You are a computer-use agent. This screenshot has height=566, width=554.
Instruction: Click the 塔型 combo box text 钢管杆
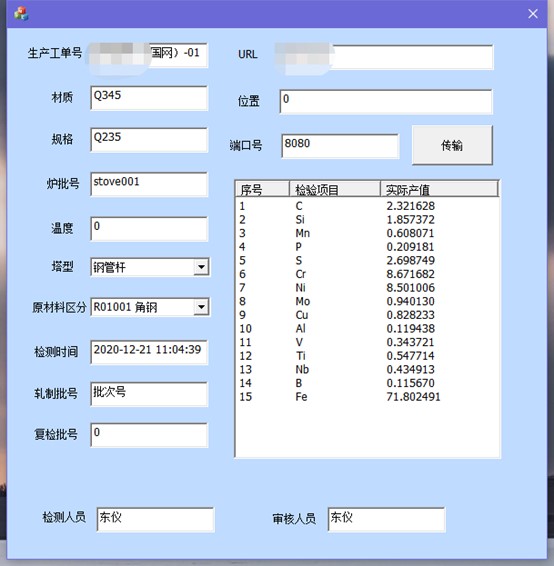[109, 267]
